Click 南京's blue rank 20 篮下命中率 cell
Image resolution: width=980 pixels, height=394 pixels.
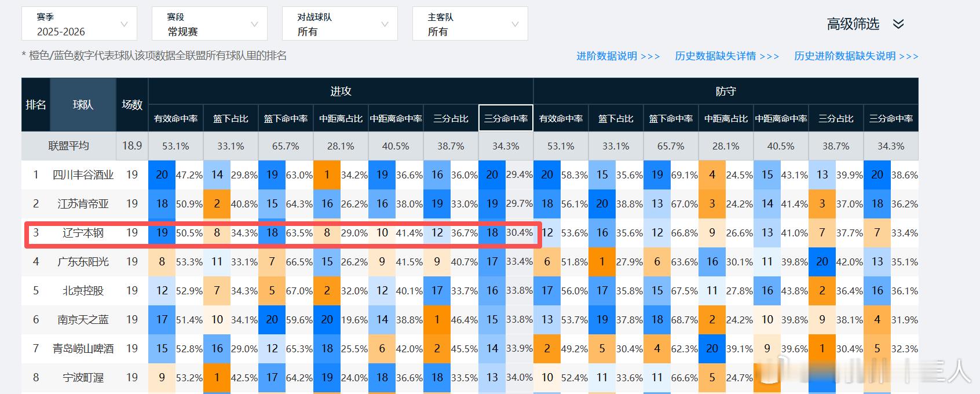(272, 320)
